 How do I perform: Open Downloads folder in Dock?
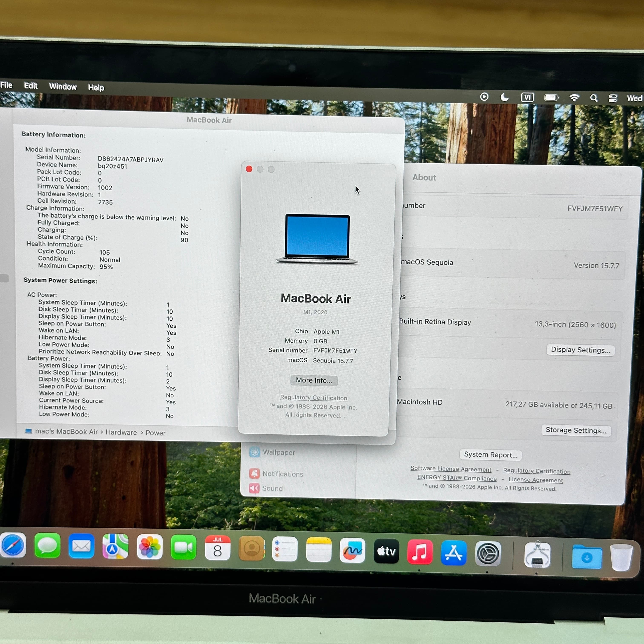click(587, 556)
